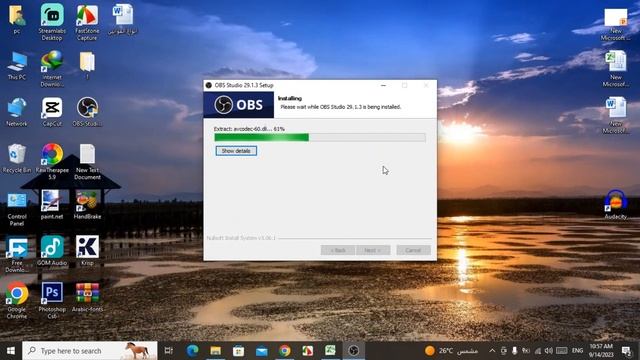Click the OBS Studio Setup title bar text
The width and height of the screenshot is (640, 360).
click(244, 85)
